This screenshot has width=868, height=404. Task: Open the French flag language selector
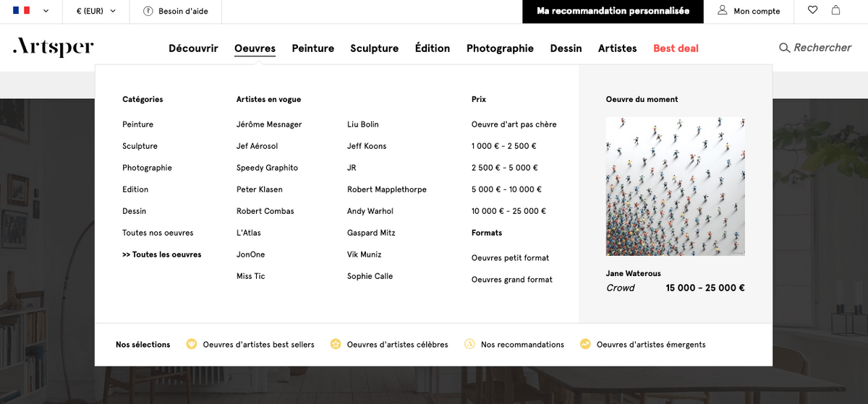pos(31,11)
